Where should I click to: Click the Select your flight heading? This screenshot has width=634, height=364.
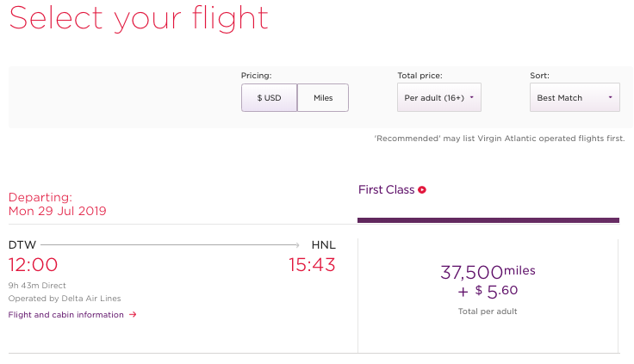pos(139,19)
